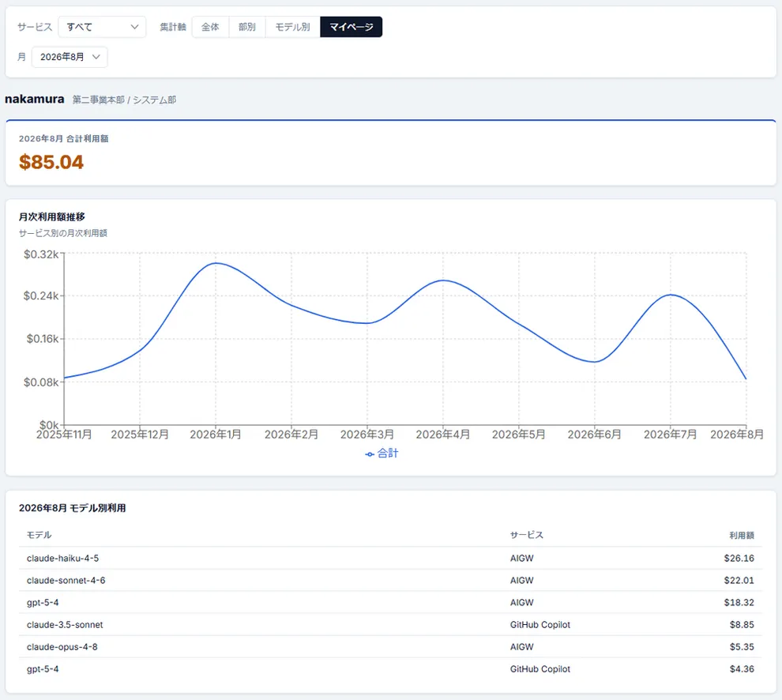Open the サービス dropdown showing すべて
Image resolution: width=782 pixels, height=700 pixels.
[102, 27]
